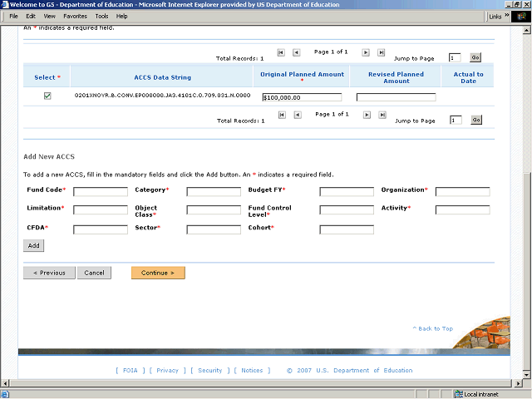The width and height of the screenshot is (532, 399).
Task: Go to last page in lower pager
Action: pos(382,115)
